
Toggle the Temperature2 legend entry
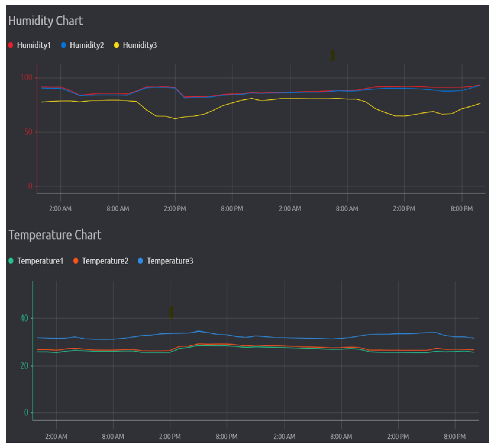pyautogui.click(x=105, y=261)
